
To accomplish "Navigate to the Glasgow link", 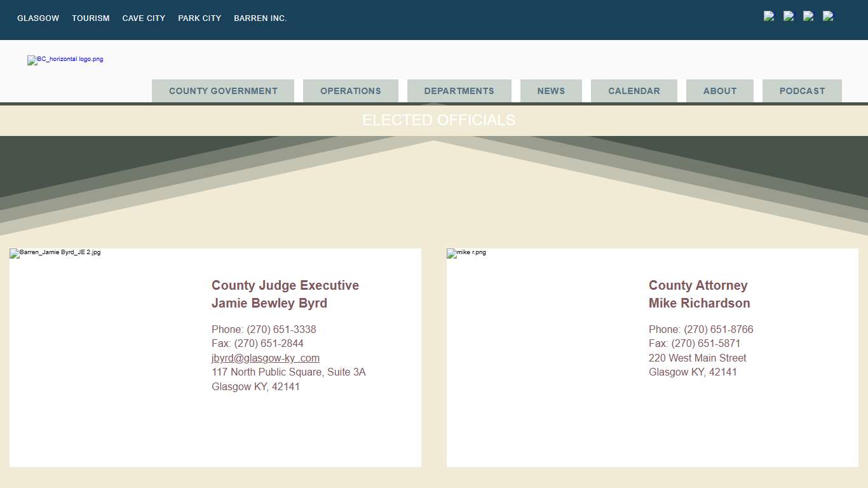I will point(37,18).
